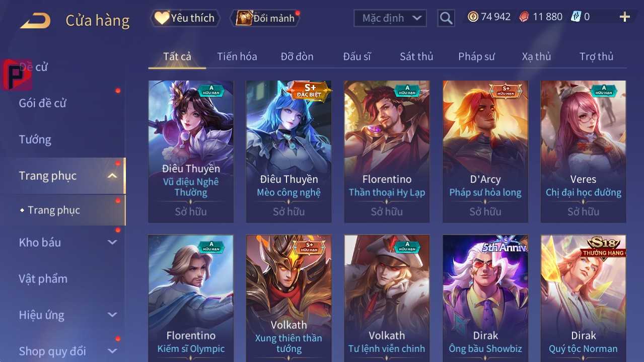Viewport: 644px width, 362px height.
Task: Select the Dirak Ông bầu Showbiz skin card
Action: (x=485, y=298)
